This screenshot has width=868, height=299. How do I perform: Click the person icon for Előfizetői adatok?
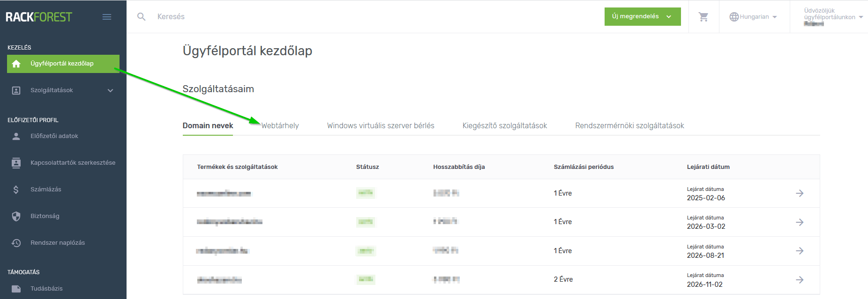16,136
